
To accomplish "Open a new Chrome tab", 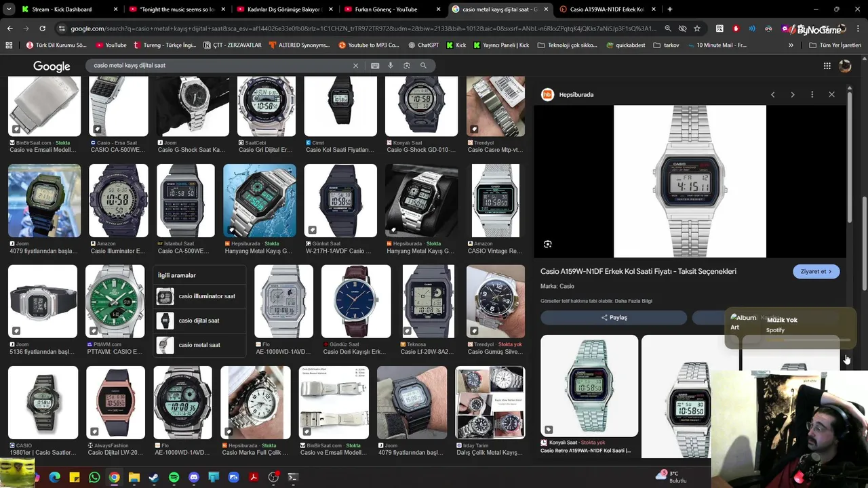I will [x=669, y=9].
